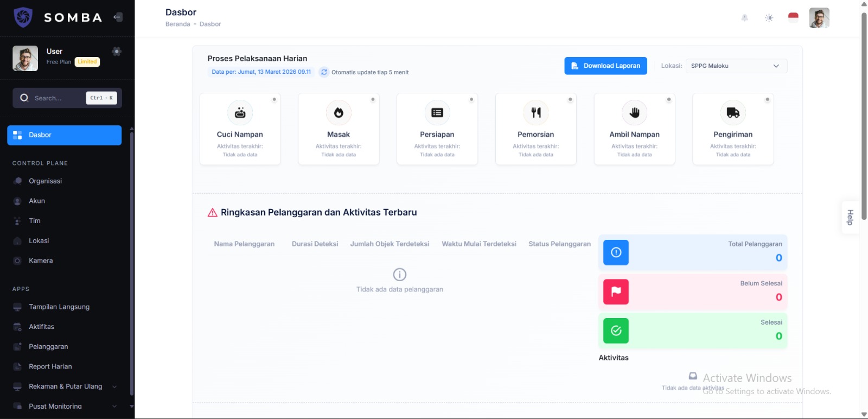Expand the Pusat Monitoring submenu
868x419 pixels.
click(x=114, y=406)
